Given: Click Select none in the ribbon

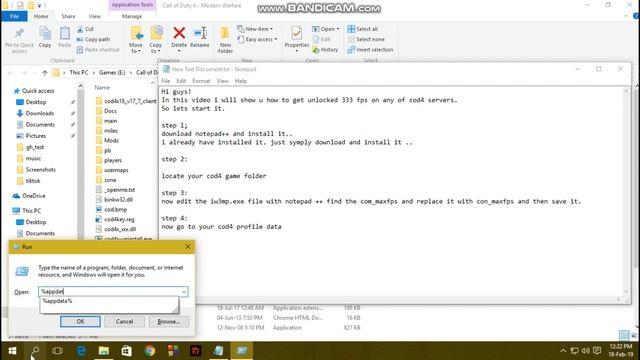Looking at the screenshot, I should coord(366,40).
